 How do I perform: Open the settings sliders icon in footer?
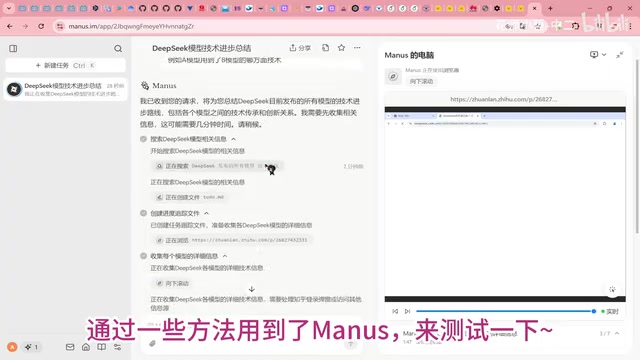118,347
